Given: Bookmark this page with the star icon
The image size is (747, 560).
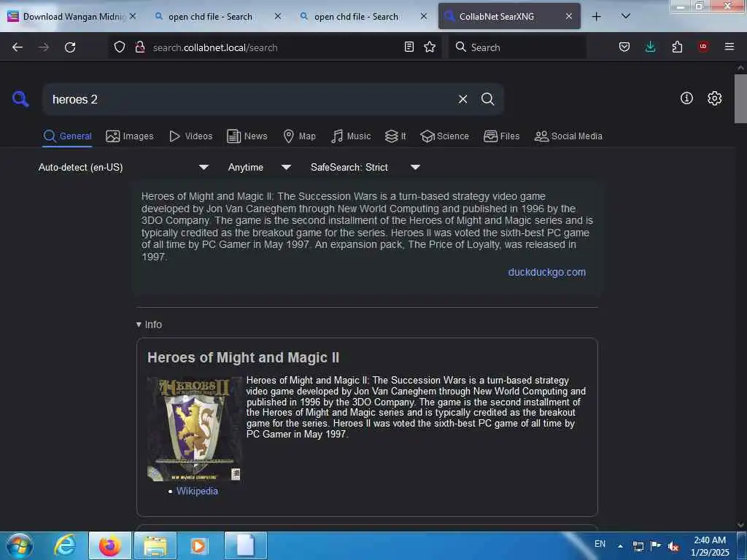Looking at the screenshot, I should tap(430, 47).
